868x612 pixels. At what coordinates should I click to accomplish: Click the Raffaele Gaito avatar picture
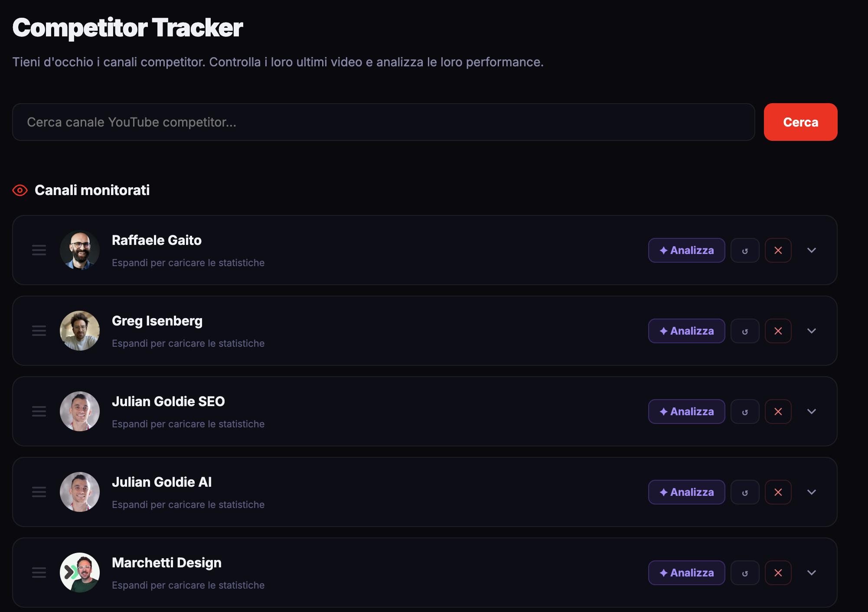80,250
